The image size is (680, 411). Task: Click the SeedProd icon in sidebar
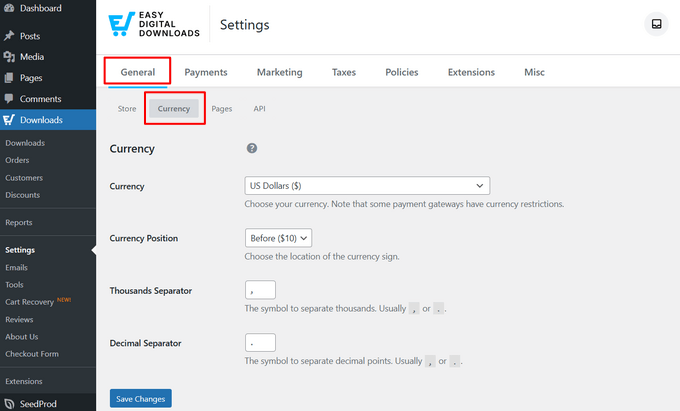(9, 403)
